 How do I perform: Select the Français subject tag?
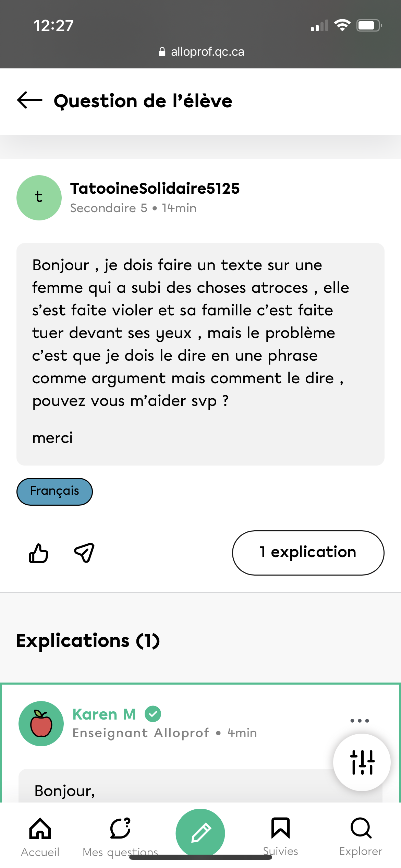click(54, 491)
